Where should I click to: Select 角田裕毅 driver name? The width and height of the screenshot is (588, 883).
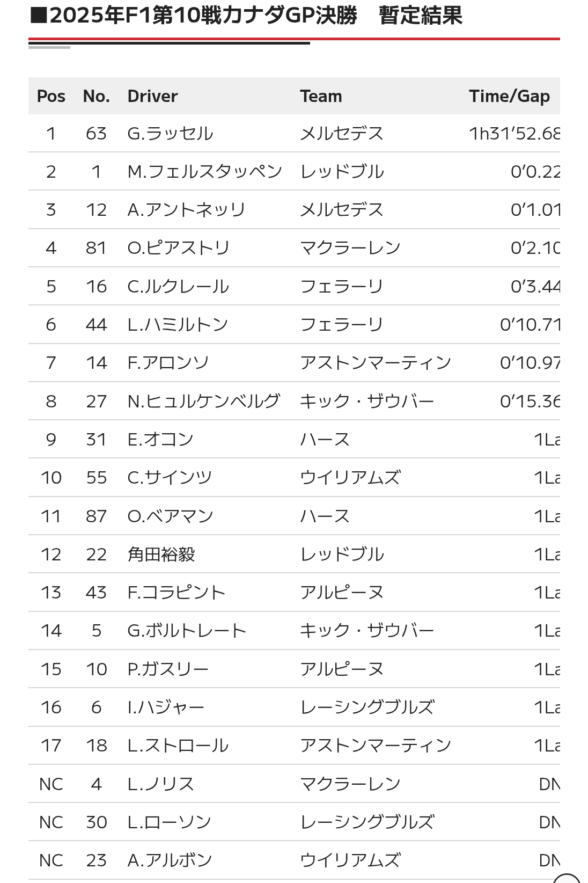tap(161, 554)
